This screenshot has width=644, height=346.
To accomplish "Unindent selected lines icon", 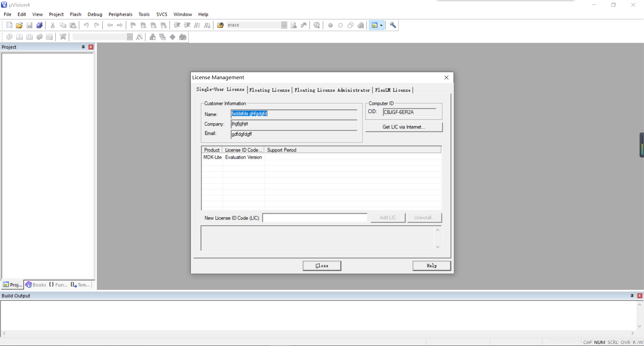I will click(x=187, y=25).
